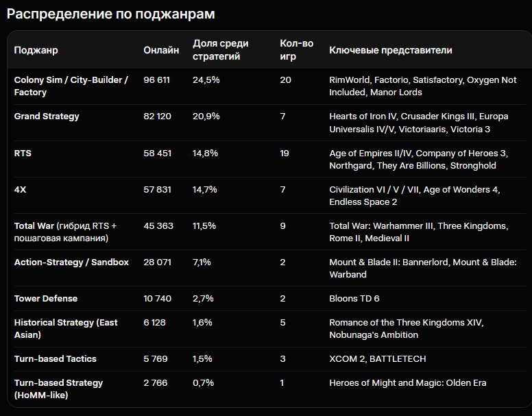Image resolution: width=532 pixels, height=416 pixels.
Task: Click the 'Кол-во игр' column header
Action: [x=297, y=50]
